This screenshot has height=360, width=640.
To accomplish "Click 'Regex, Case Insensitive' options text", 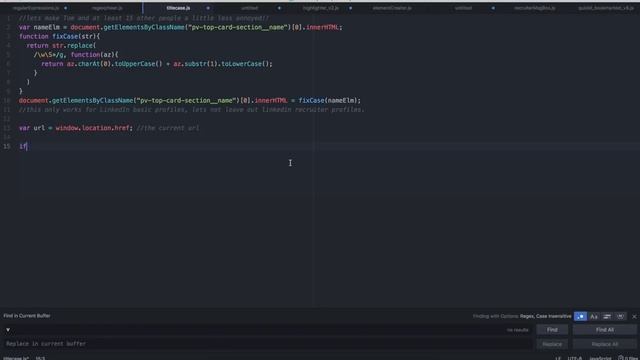I will coord(545,316).
